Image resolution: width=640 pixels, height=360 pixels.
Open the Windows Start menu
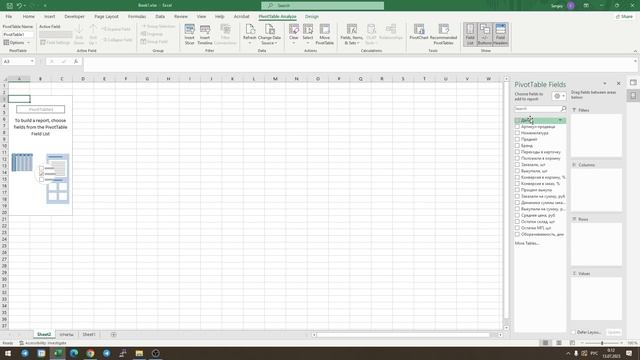(x=8, y=353)
